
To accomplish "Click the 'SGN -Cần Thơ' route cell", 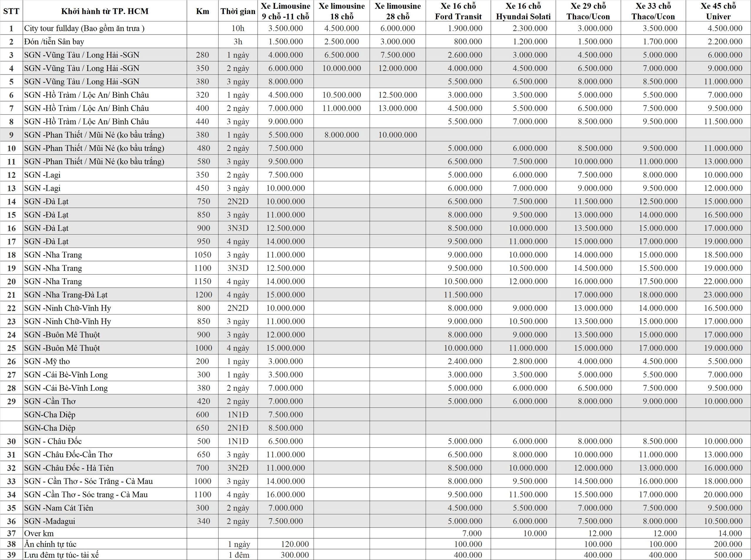I will tap(50, 401).
